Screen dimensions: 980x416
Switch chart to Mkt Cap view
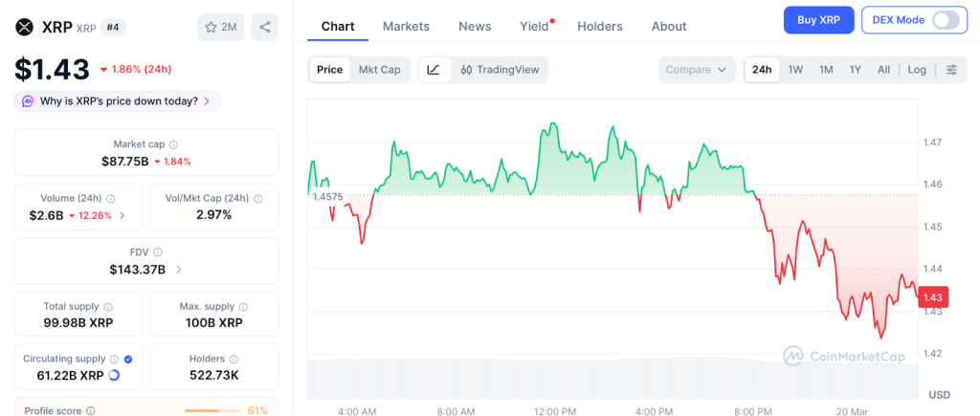380,70
